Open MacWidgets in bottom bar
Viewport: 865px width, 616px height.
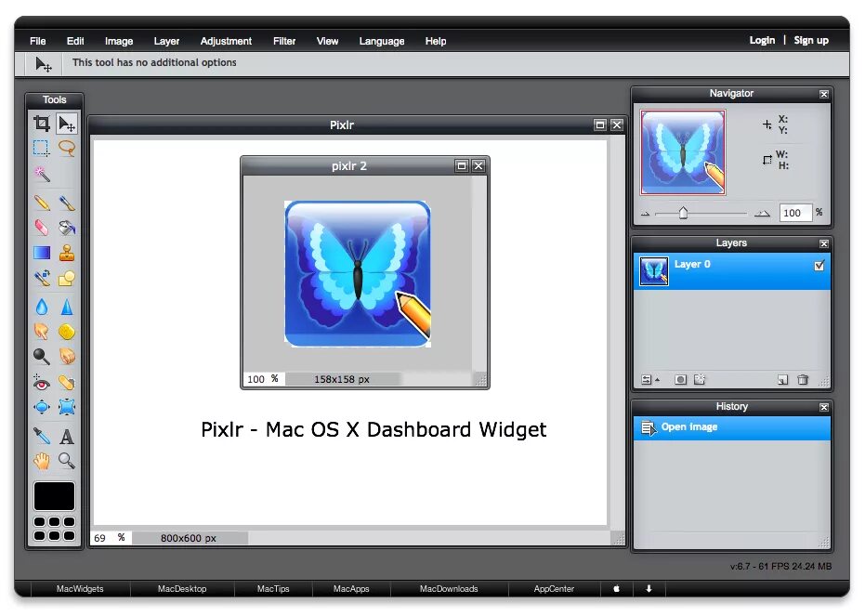click(x=80, y=588)
